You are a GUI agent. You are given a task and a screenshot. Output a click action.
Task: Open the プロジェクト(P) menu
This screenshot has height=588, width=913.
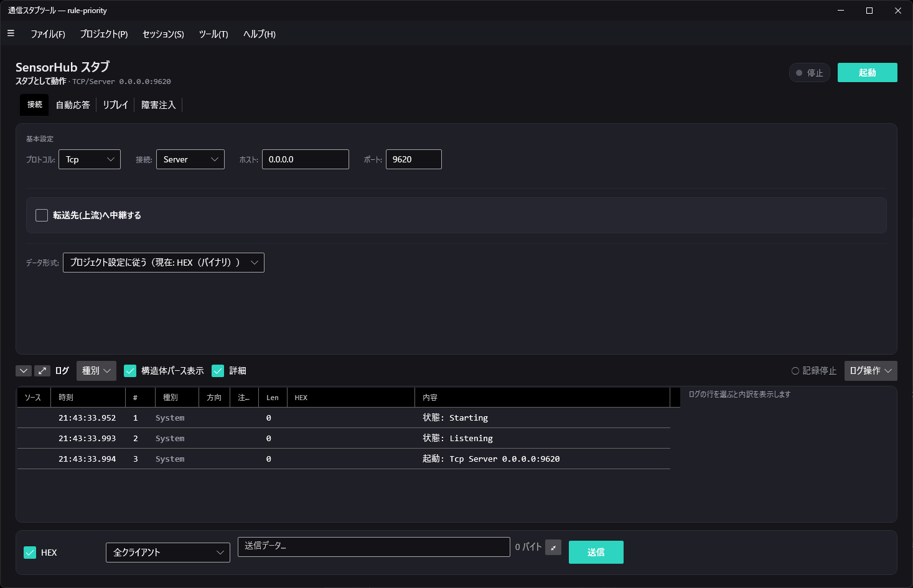point(104,34)
